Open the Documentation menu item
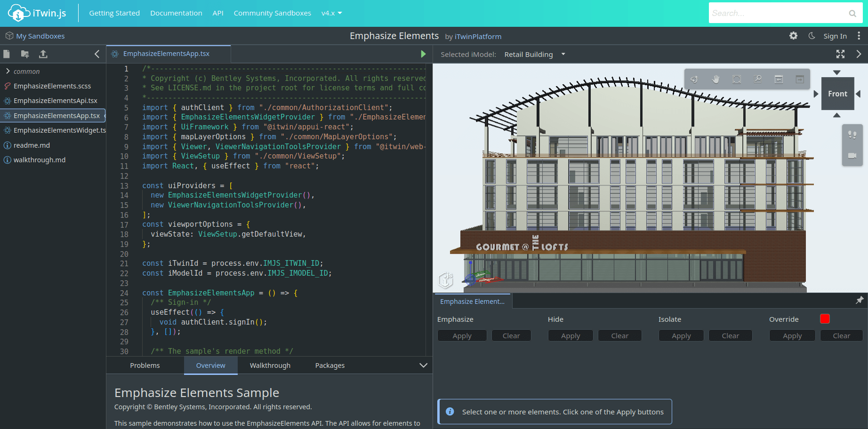This screenshot has width=868, height=429. pos(176,13)
